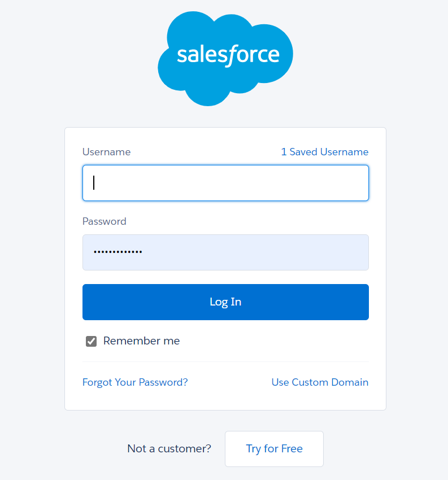Click the Remember me label text

pos(141,341)
